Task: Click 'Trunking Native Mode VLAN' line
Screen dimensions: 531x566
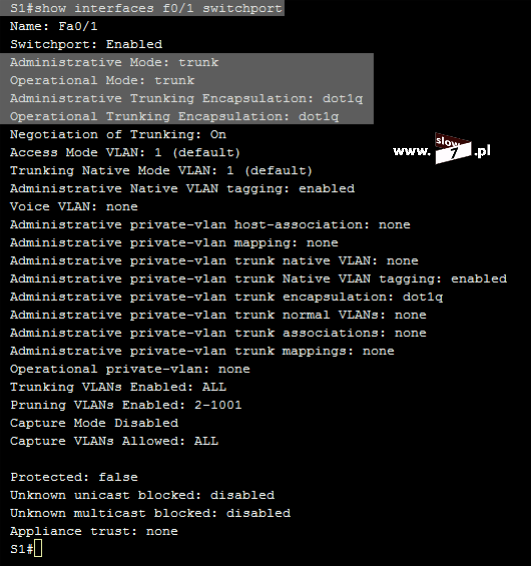Action: (x=161, y=170)
